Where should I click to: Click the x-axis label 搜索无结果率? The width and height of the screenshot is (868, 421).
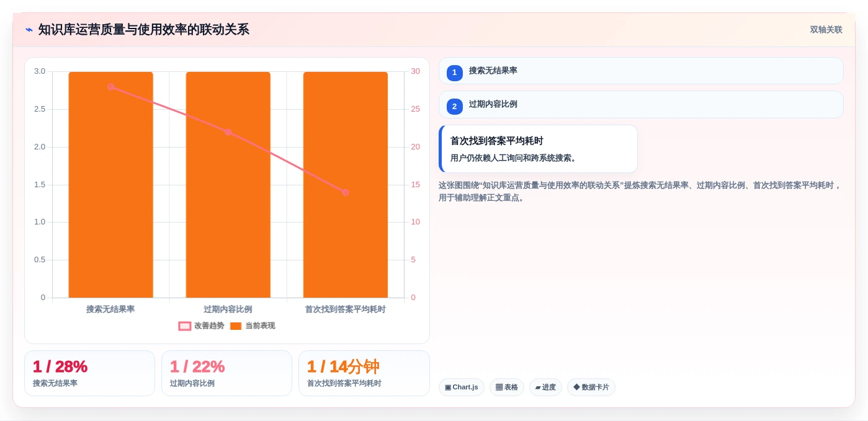tap(110, 309)
